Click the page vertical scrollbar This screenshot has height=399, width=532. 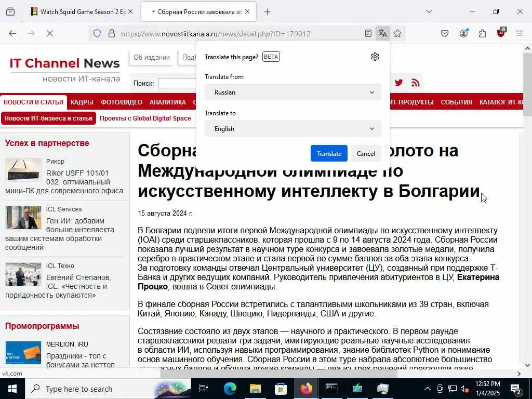528,85
